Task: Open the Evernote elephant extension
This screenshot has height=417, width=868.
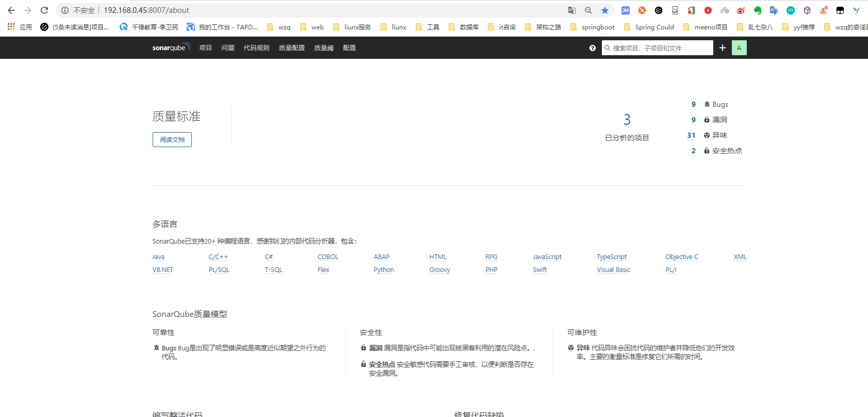Action: [x=758, y=10]
